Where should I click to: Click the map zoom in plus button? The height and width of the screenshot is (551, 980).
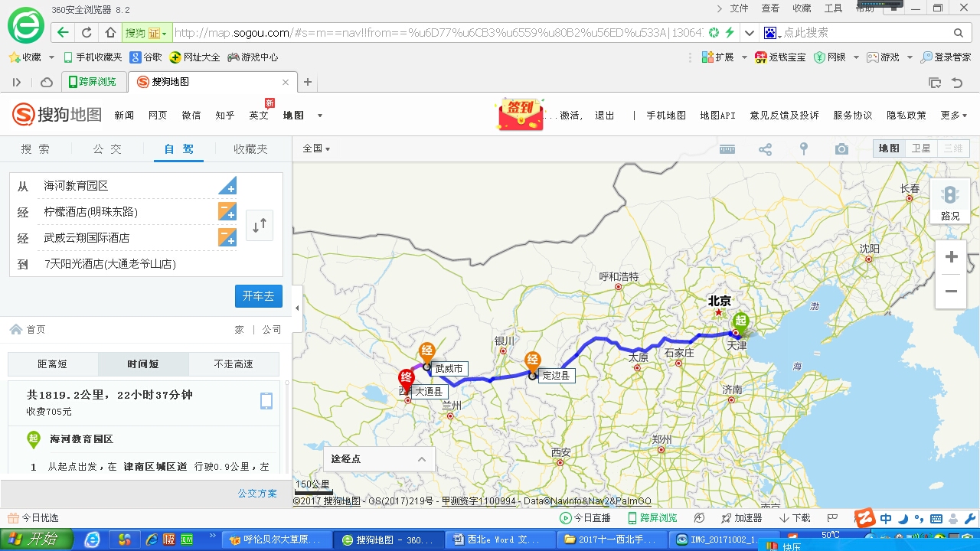(951, 257)
